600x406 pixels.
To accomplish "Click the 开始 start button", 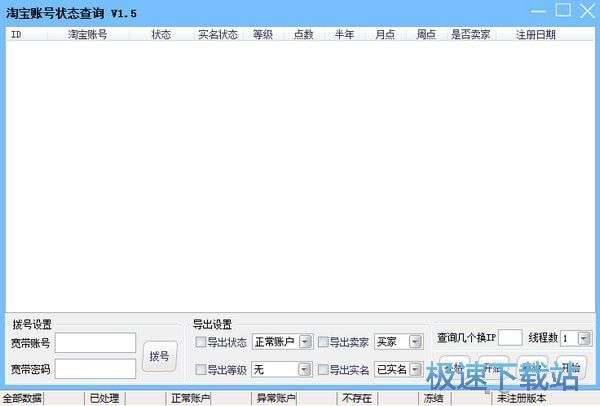I will coord(572,368).
